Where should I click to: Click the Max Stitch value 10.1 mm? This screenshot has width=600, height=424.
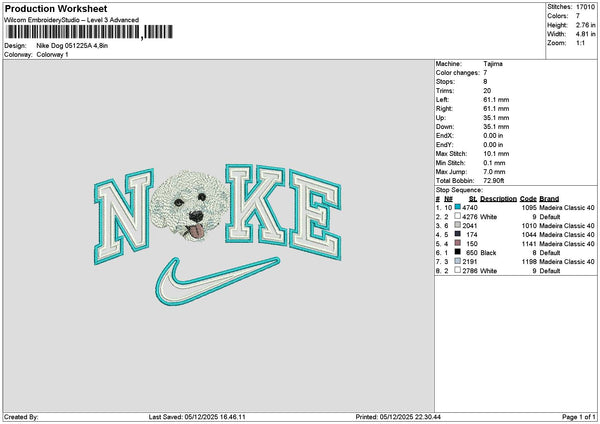pyautogui.click(x=496, y=154)
